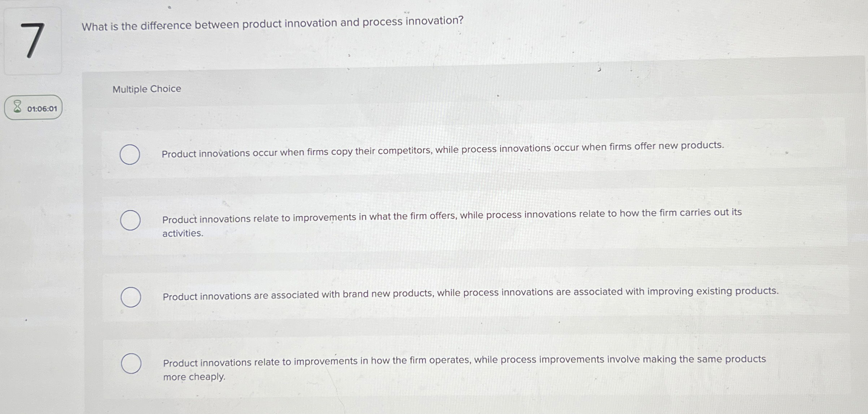Click the question number 7 badge
868x414 pixels.
click(x=32, y=39)
